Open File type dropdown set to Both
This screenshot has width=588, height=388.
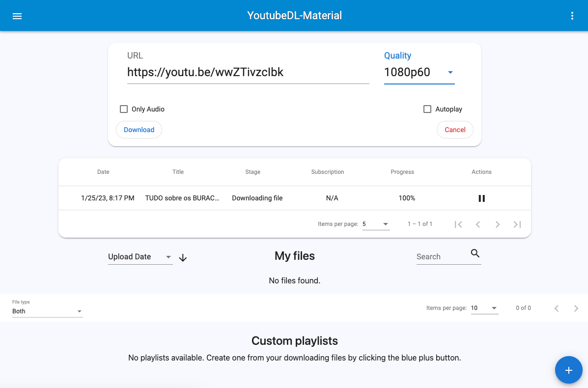tap(47, 311)
